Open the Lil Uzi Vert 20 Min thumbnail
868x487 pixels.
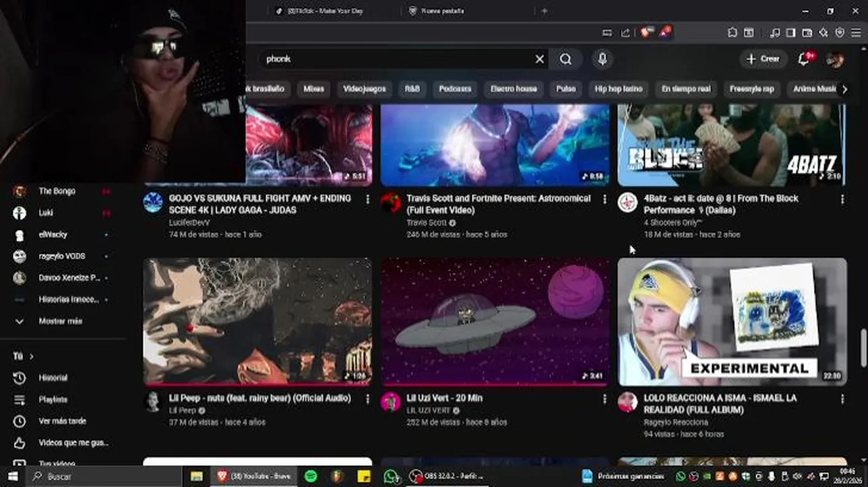pyautogui.click(x=495, y=321)
